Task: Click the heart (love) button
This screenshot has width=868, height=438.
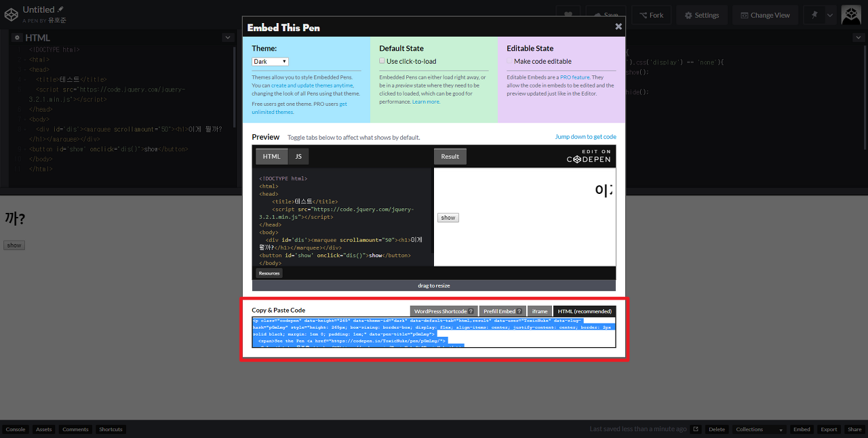Action: pos(568,15)
